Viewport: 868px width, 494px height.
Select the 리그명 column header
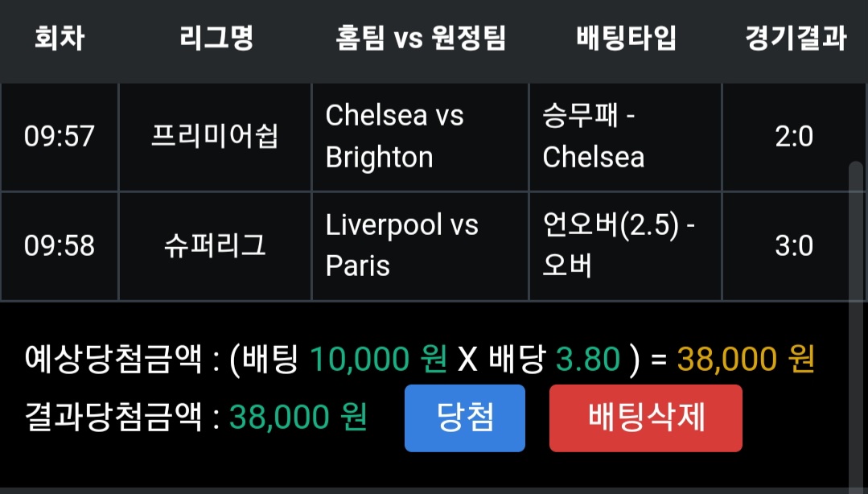tap(216, 38)
